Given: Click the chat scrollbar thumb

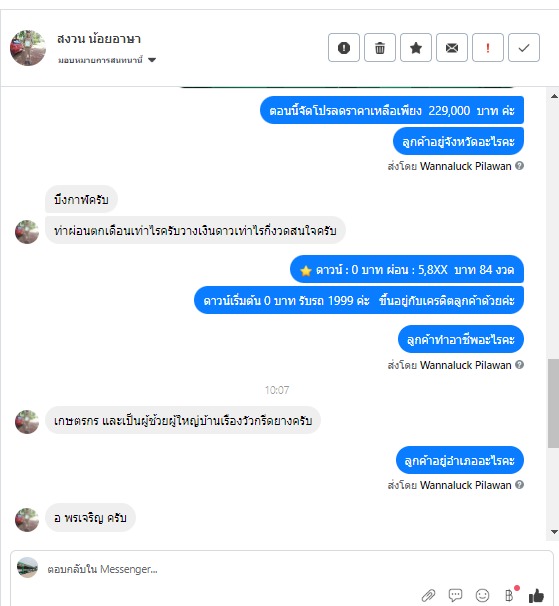Looking at the screenshot, I should [554, 403].
